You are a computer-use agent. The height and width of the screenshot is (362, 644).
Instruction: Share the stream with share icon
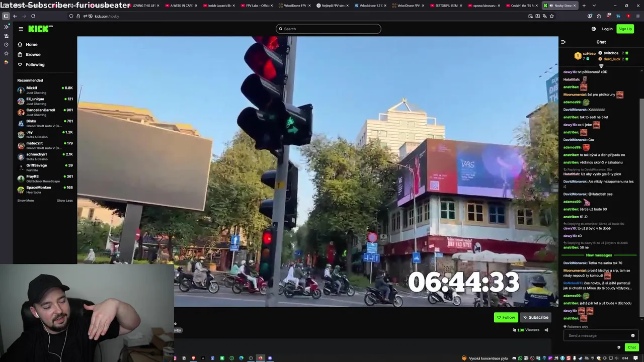(x=546, y=330)
